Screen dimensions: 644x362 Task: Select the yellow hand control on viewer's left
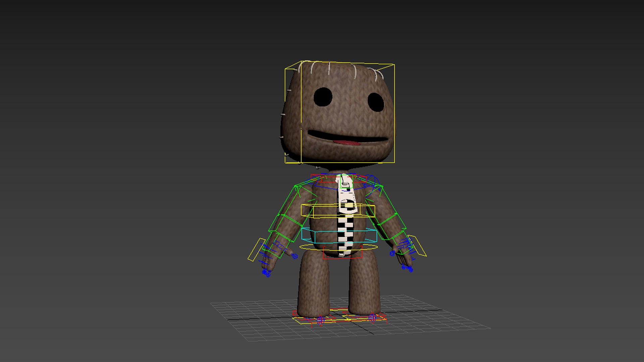tap(257, 250)
